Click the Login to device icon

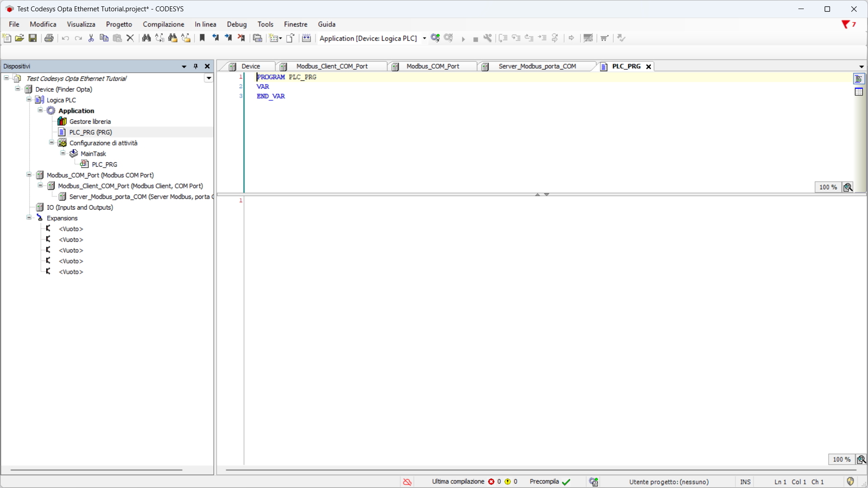tap(435, 38)
